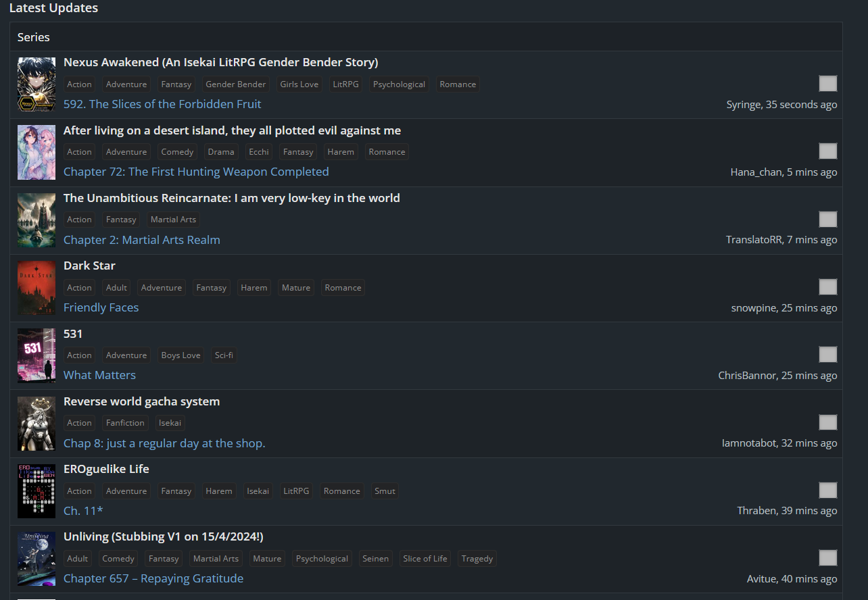The height and width of the screenshot is (600, 868).
Task: Open Chapter 2: Martial Arts Realm
Action: [x=142, y=240]
